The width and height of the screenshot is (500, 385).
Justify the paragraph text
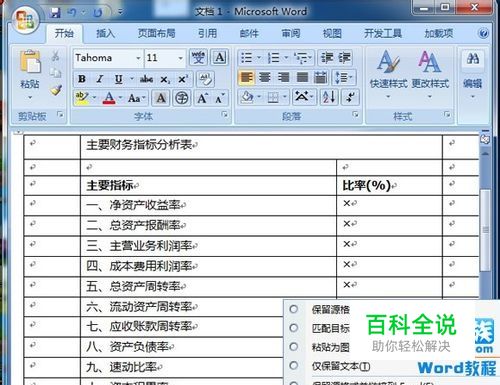click(302, 77)
